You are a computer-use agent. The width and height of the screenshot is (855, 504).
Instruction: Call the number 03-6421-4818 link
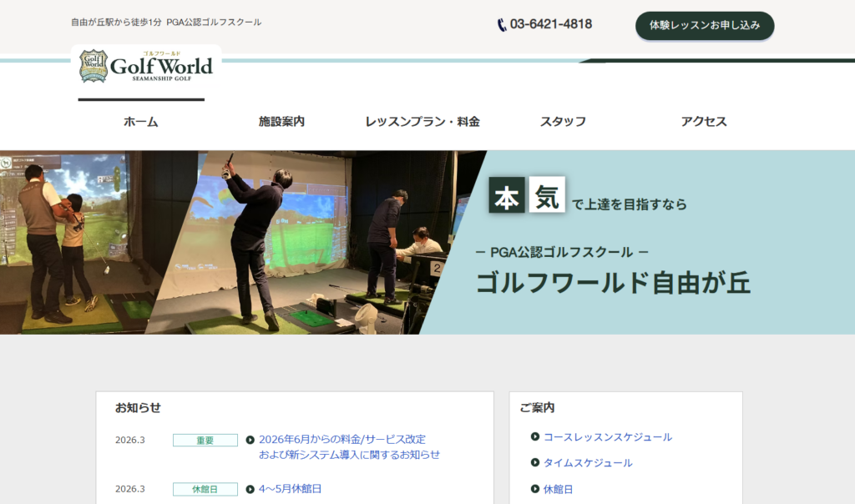pos(551,24)
